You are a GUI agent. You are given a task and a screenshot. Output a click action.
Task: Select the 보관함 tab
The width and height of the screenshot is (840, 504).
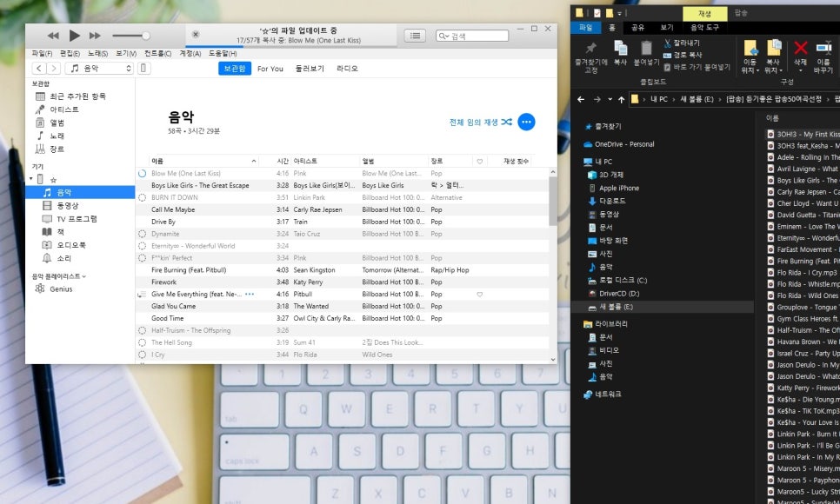pos(235,69)
